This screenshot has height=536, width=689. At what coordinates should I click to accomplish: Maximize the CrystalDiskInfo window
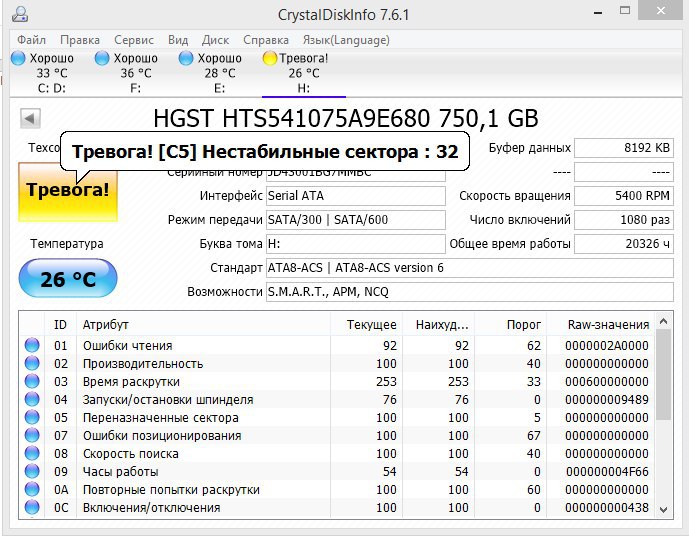pos(625,11)
